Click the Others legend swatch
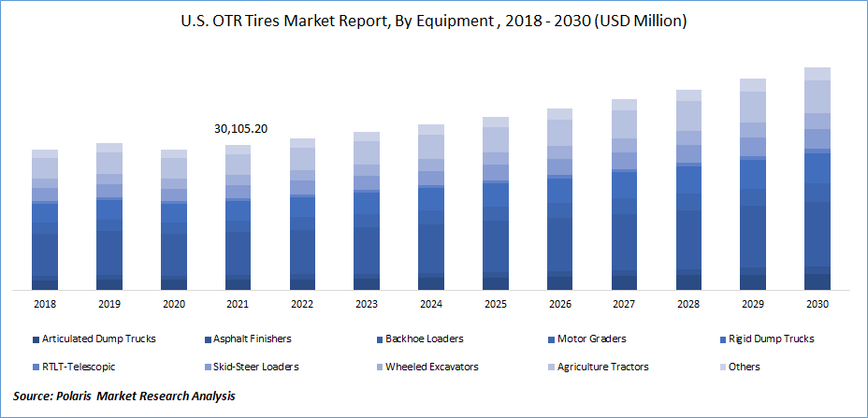The image size is (868, 418). 724,368
